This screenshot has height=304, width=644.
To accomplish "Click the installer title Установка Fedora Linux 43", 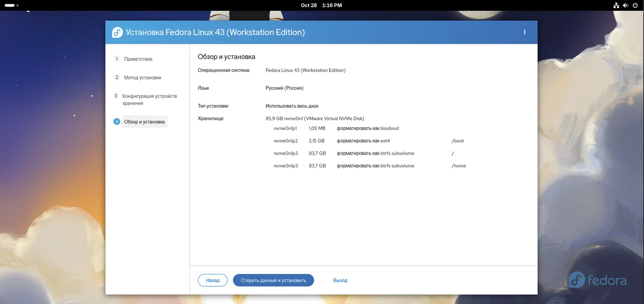I will pyautogui.click(x=215, y=32).
